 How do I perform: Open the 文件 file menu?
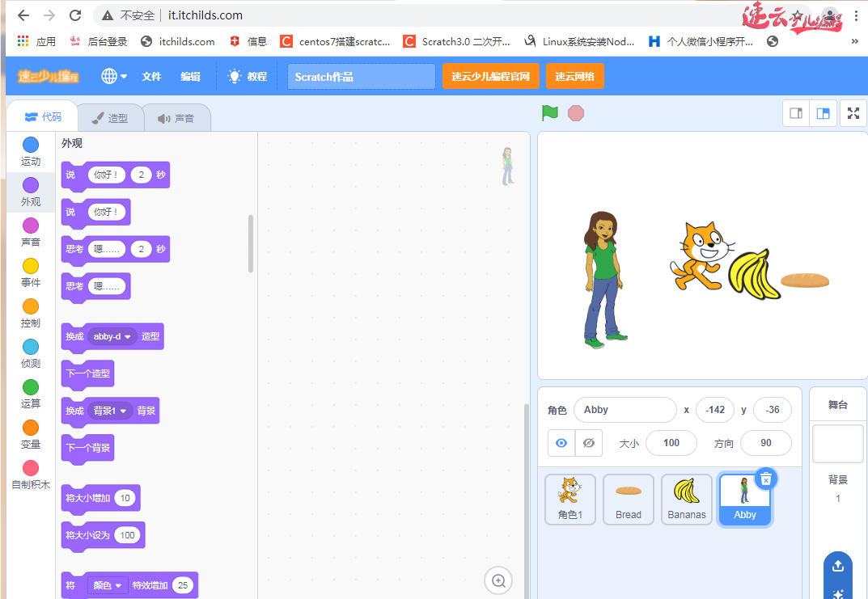coord(151,76)
